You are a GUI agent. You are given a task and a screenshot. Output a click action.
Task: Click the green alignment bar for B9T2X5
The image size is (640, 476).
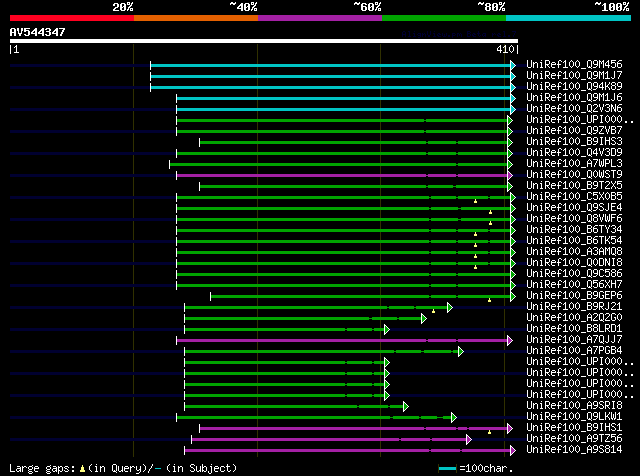click(353, 187)
